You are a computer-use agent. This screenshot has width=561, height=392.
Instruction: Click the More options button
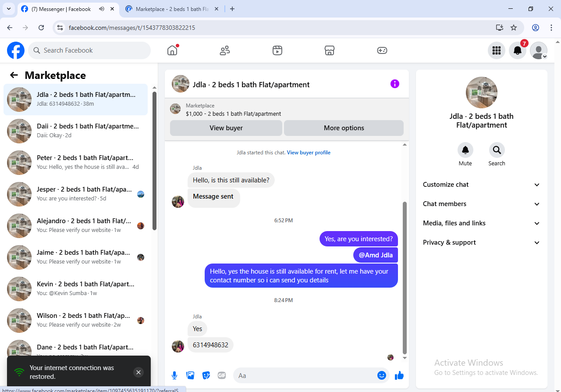point(344,128)
